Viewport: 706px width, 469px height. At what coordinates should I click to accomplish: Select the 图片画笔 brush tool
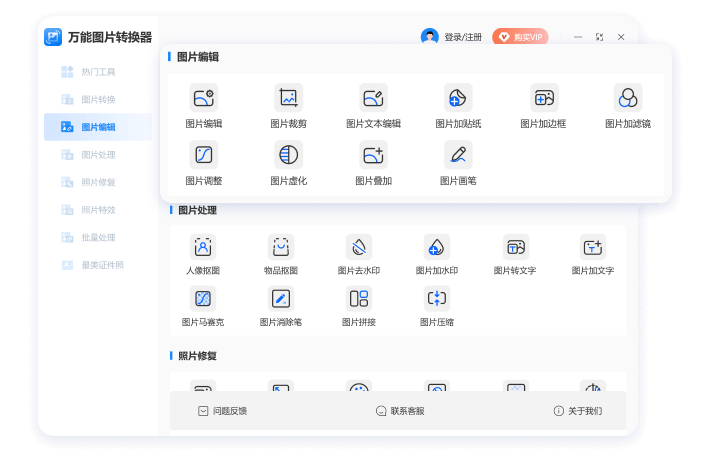[x=458, y=155]
